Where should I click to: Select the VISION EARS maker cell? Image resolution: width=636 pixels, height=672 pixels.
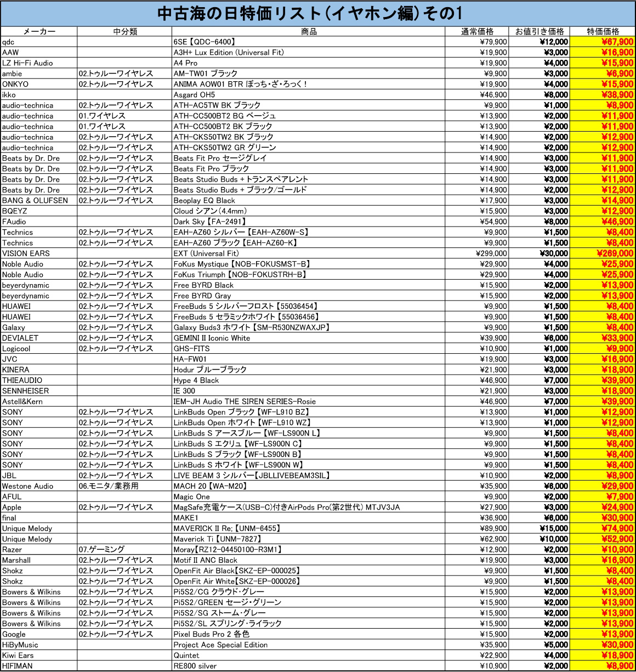pos(39,253)
